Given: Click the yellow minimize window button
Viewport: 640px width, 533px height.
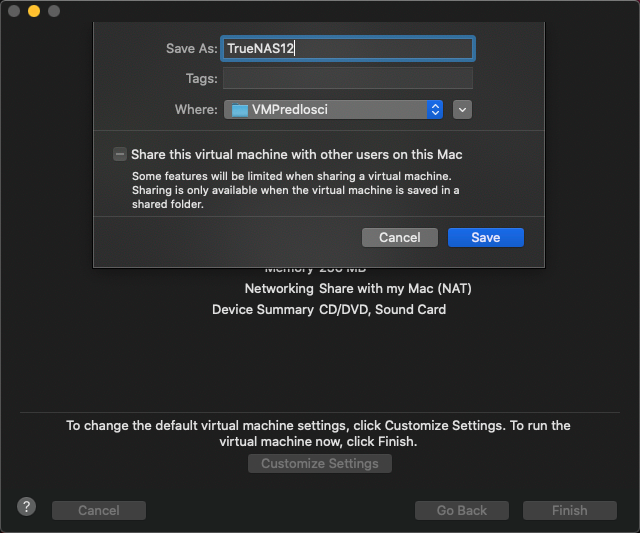Looking at the screenshot, I should click(x=34, y=11).
